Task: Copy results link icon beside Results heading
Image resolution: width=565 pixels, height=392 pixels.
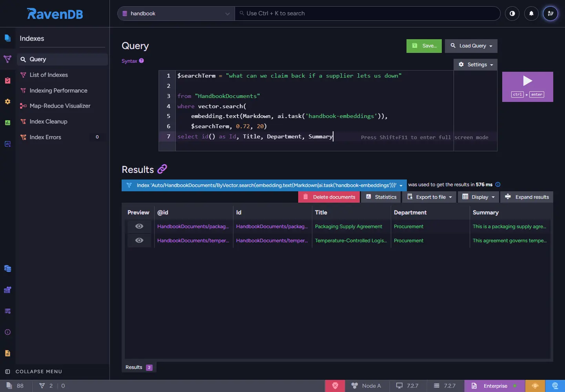Action: 162,169
